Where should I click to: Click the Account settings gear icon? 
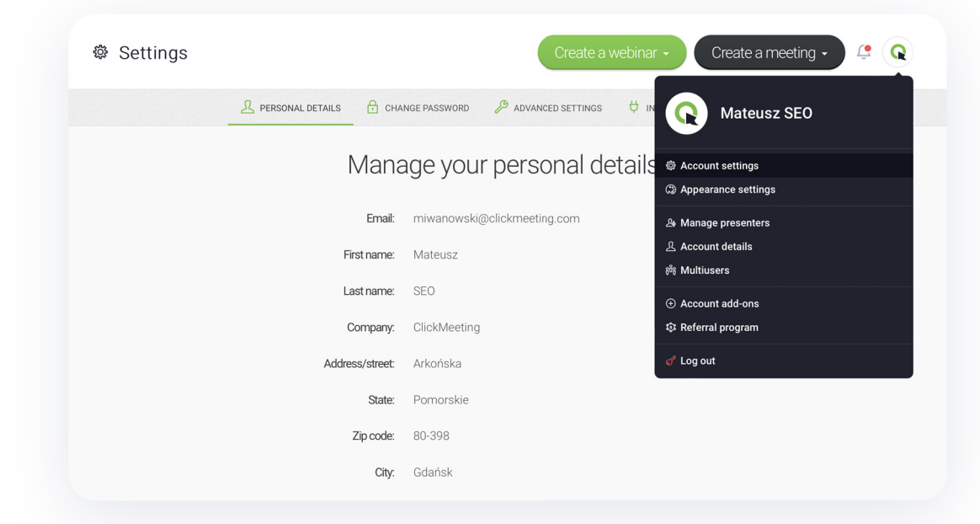click(671, 166)
